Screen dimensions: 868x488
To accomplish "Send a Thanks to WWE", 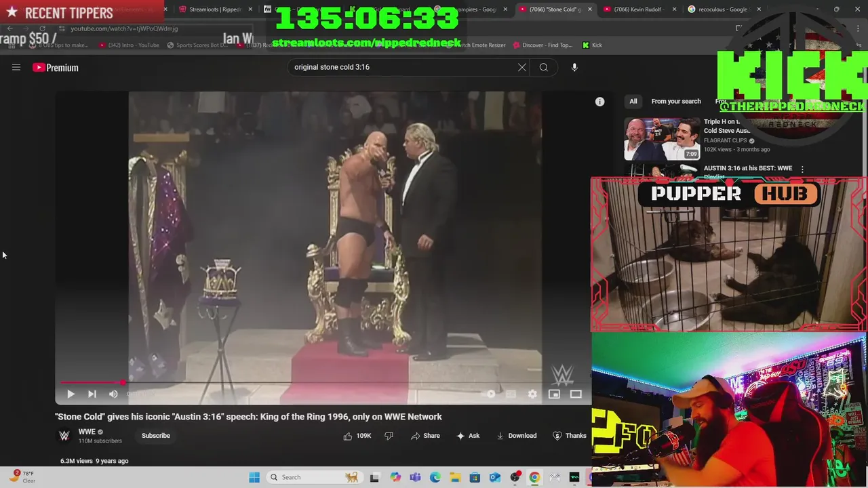I will (x=570, y=436).
